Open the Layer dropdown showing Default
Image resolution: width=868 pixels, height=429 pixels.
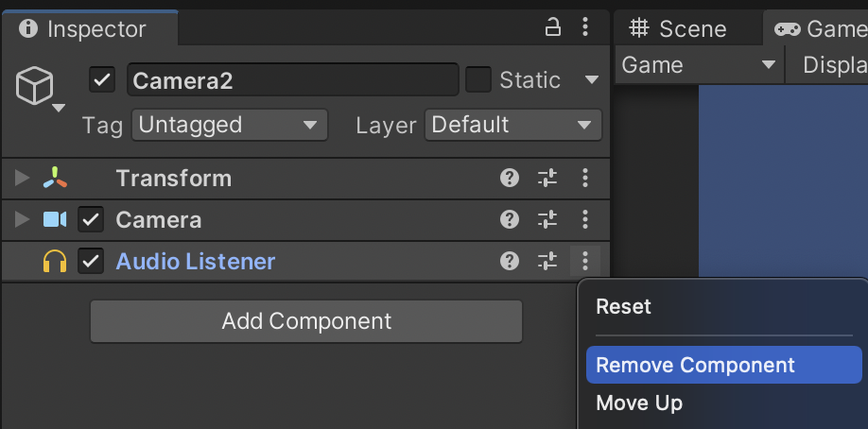[x=513, y=125]
